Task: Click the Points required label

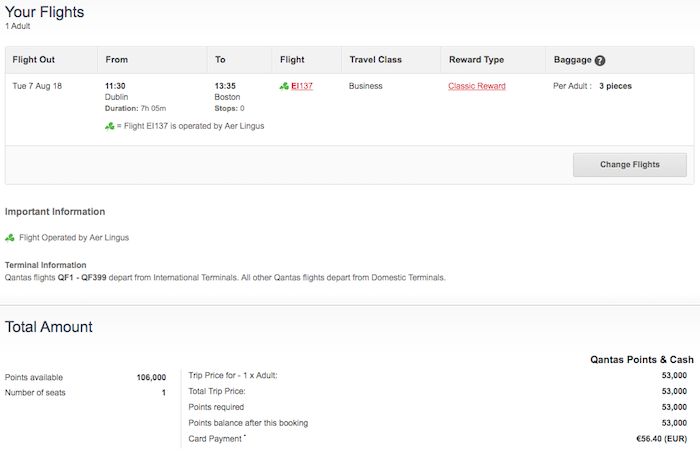Action: click(x=216, y=407)
